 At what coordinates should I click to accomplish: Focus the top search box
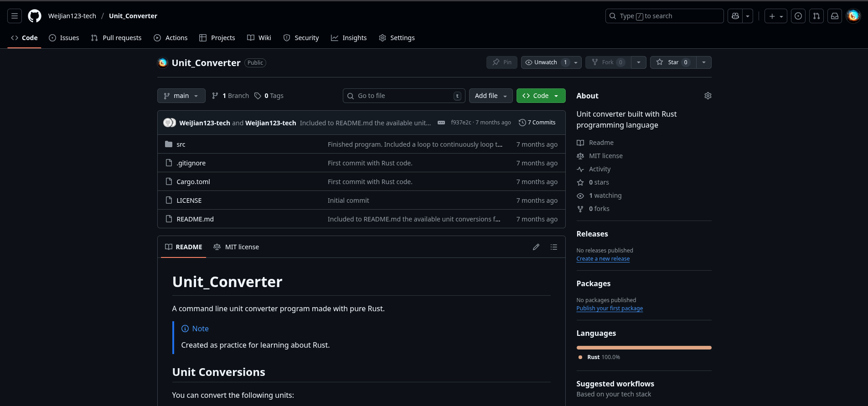pyautogui.click(x=664, y=16)
